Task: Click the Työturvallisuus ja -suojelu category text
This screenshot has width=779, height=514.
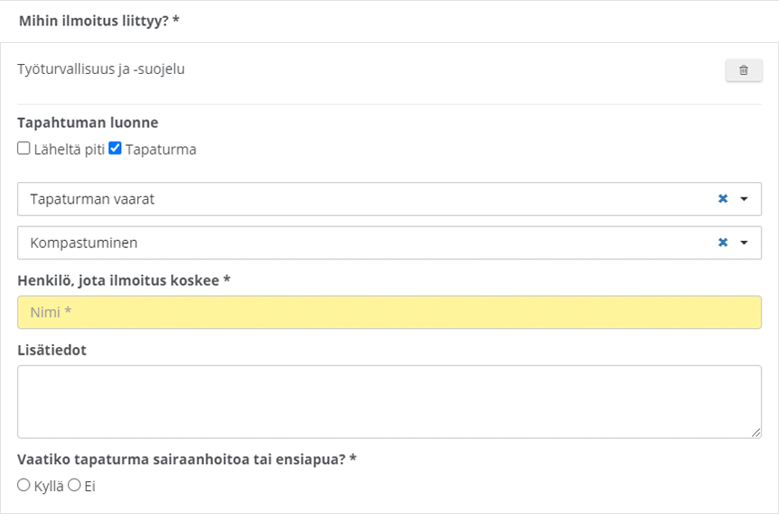Action: [101, 69]
